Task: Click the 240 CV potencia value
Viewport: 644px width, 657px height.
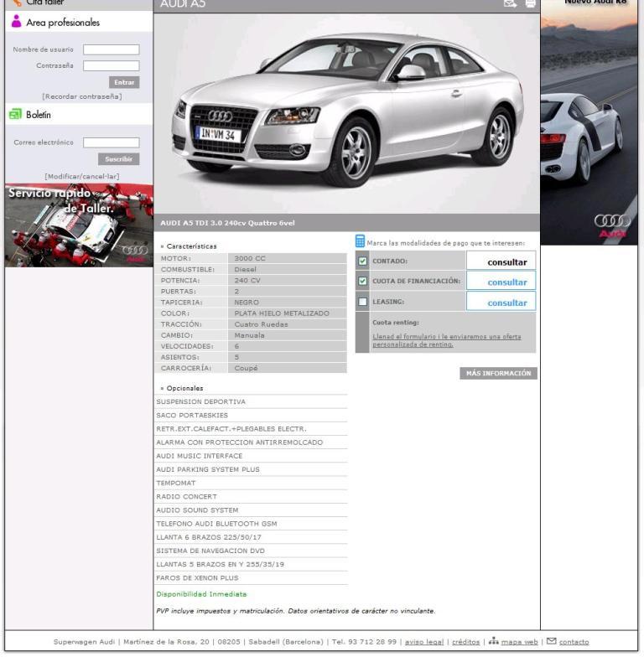Action: (247, 280)
